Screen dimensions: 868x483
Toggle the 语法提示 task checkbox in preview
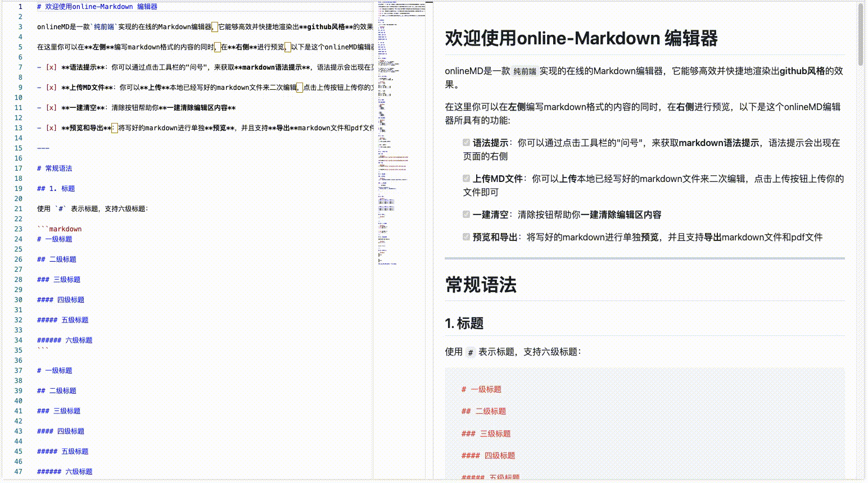(x=465, y=143)
